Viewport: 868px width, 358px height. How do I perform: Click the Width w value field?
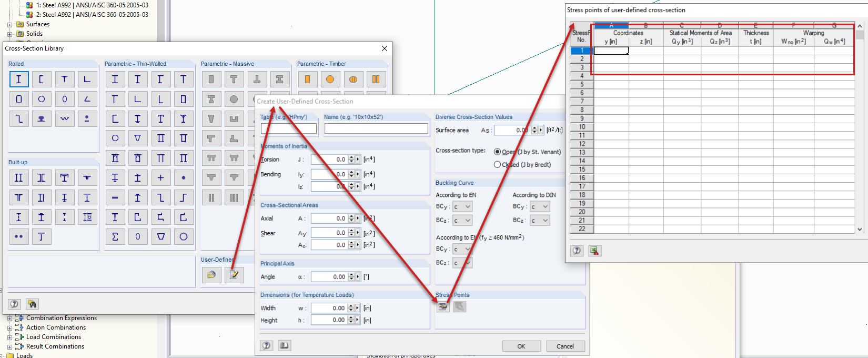(329, 309)
